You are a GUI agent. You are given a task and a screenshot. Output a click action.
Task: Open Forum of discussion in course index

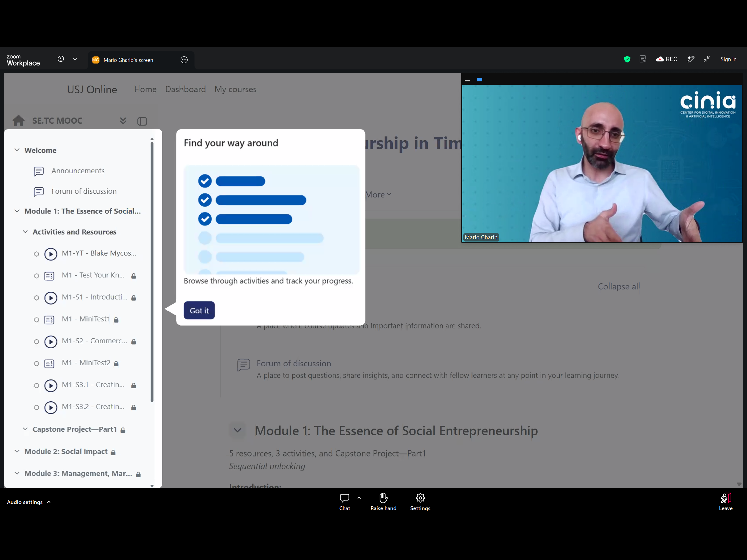click(84, 191)
